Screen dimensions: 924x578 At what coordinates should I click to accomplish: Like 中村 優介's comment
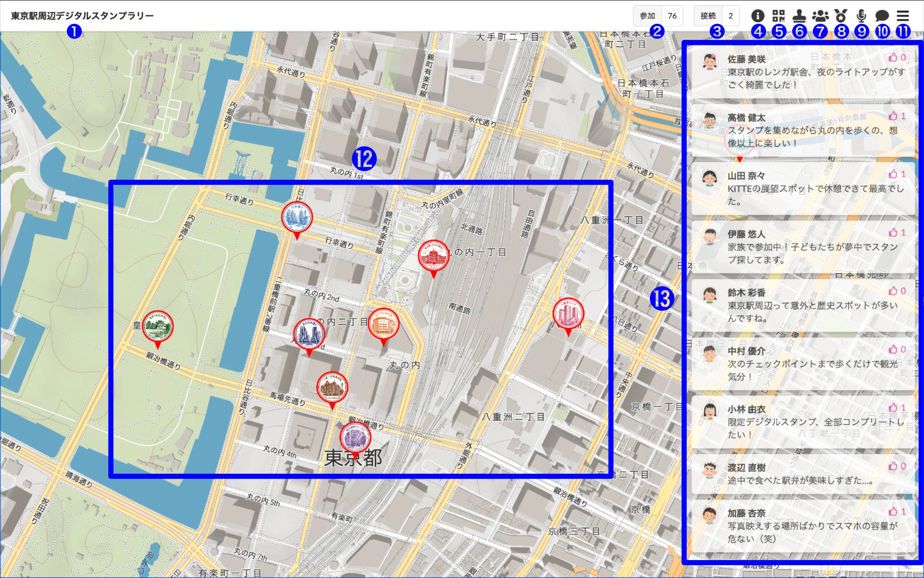[897, 349]
